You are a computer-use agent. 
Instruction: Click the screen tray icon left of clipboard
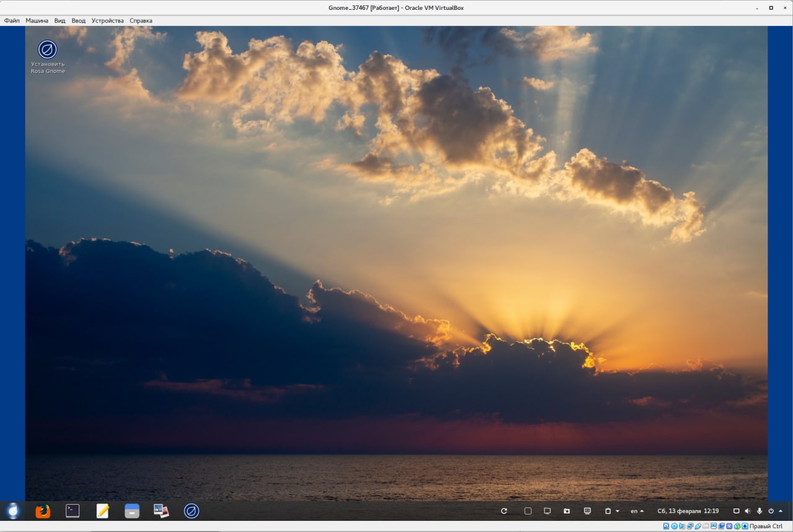pyautogui.click(x=587, y=511)
